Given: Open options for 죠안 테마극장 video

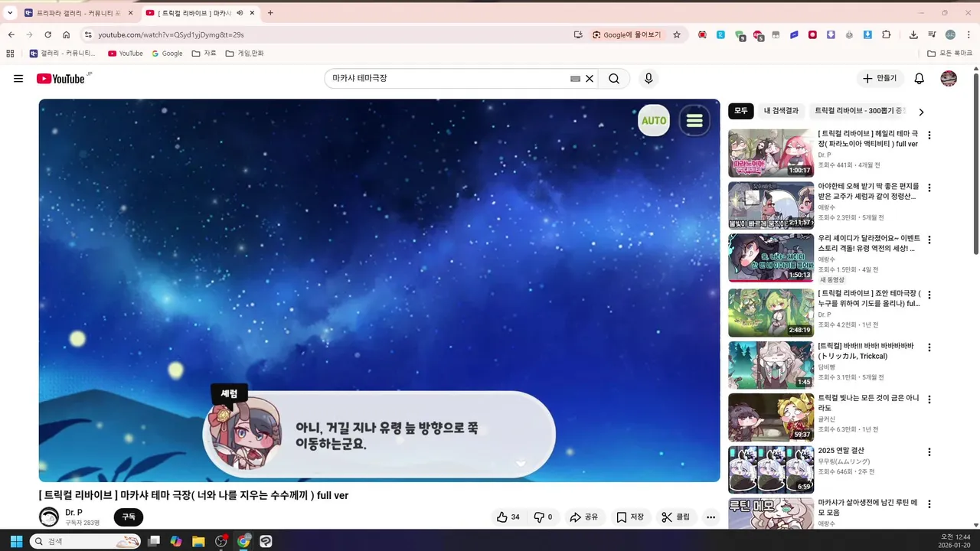Looking at the screenshot, I should click(x=929, y=295).
